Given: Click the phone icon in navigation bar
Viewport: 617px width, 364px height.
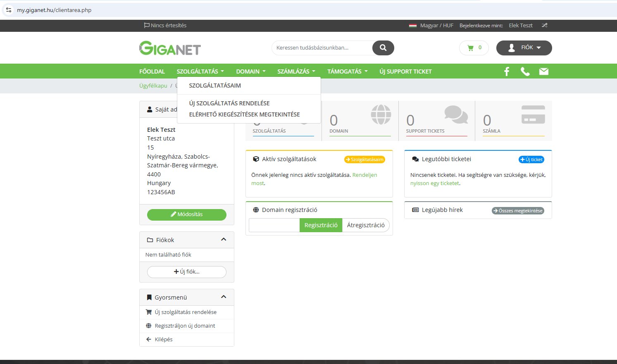Looking at the screenshot, I should click(x=525, y=71).
